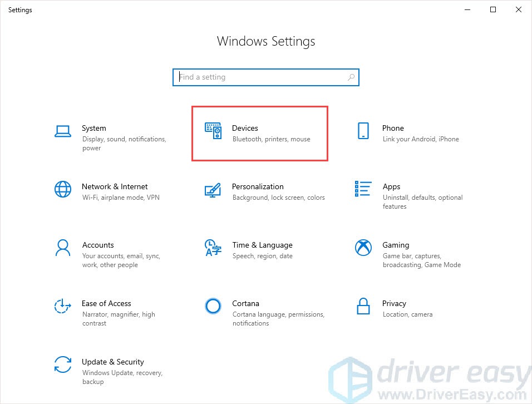Click the search magnifier in the settings search bar
The height and width of the screenshot is (404, 532).
point(351,77)
